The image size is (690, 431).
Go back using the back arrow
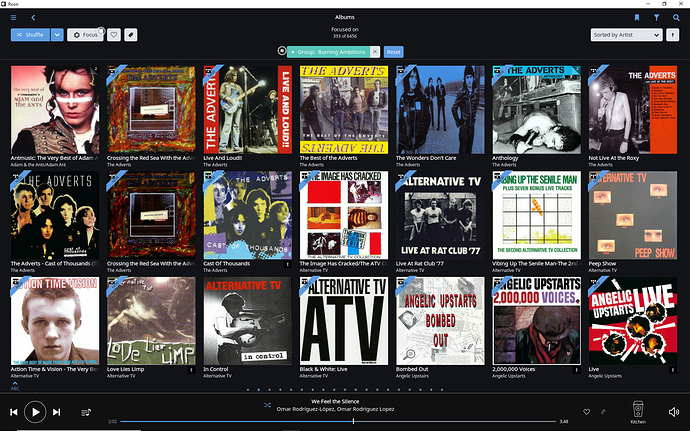click(33, 18)
